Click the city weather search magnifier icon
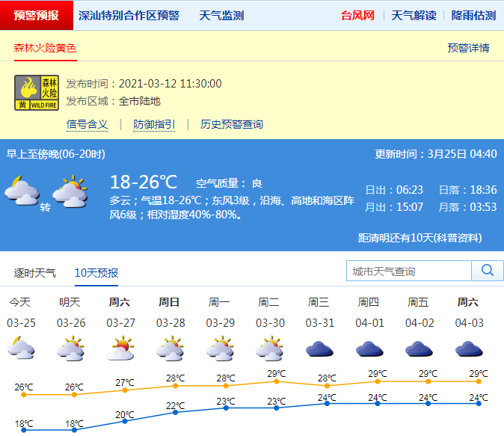Screen dimensions: 504x436 (x=488, y=271)
